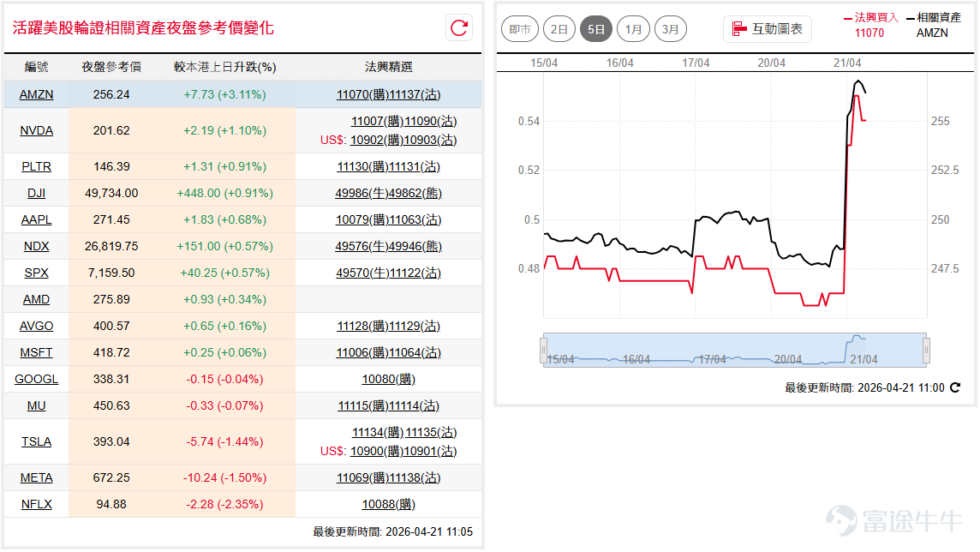Open the AVGO ticker link
Image resolution: width=980 pixels, height=552 pixels.
tap(36, 327)
